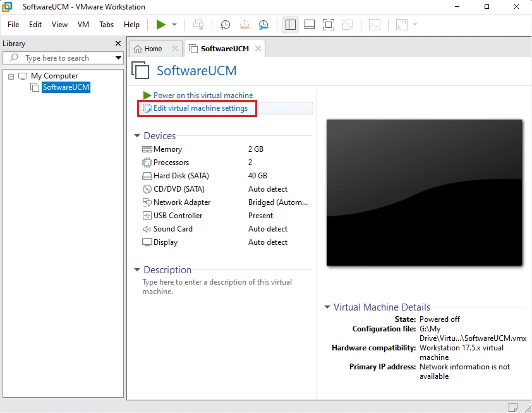Screen dimensions: 532x413
Task: Collapse the Virtual Machine Details section
Action: coord(327,307)
